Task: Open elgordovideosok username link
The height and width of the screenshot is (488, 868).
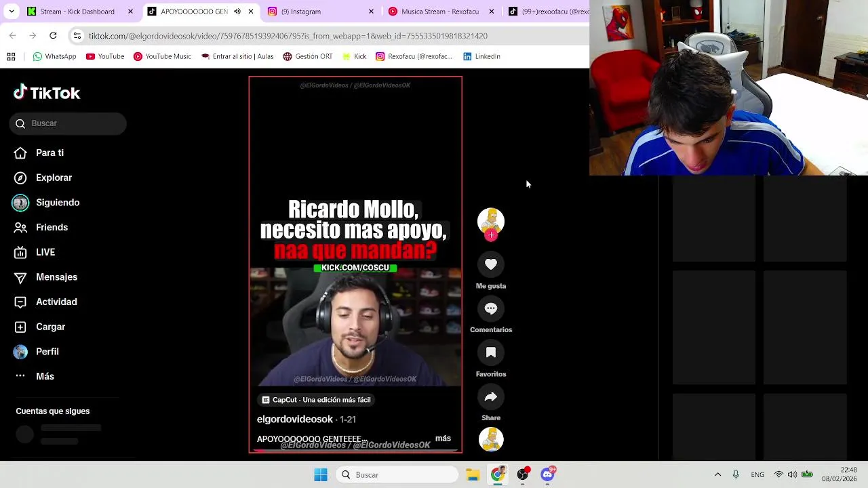Action: click(295, 420)
